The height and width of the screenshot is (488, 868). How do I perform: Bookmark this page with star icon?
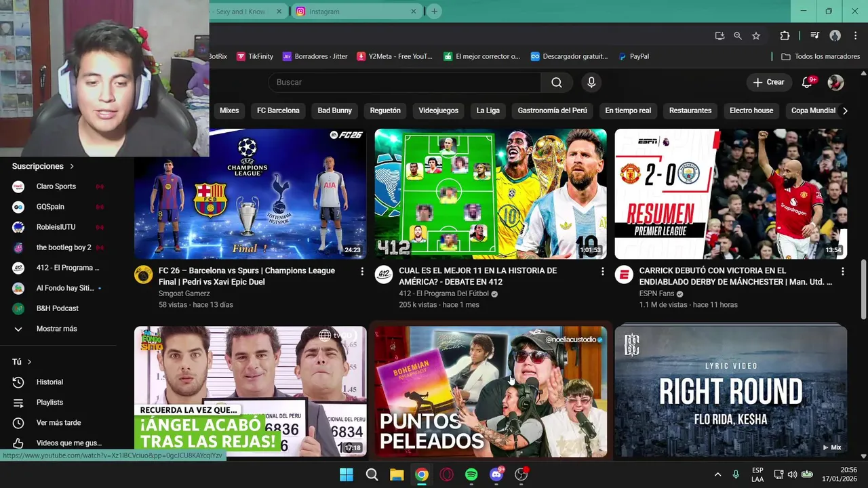click(756, 36)
